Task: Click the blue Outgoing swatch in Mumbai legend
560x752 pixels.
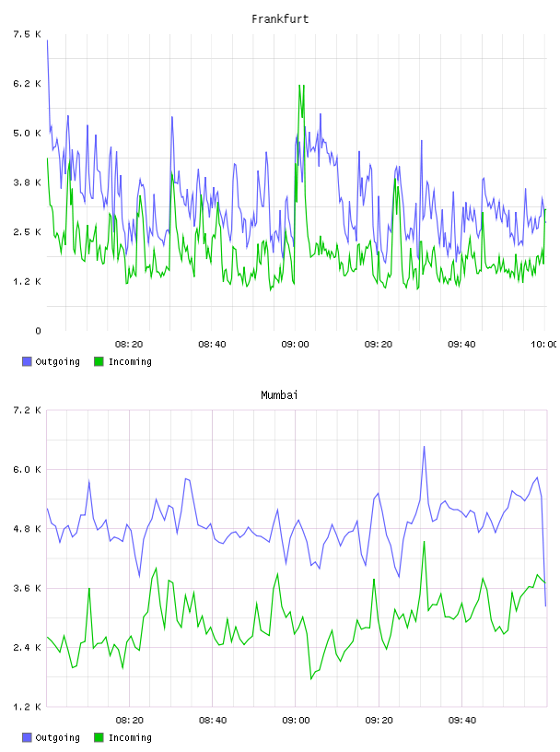Action: click(27, 737)
